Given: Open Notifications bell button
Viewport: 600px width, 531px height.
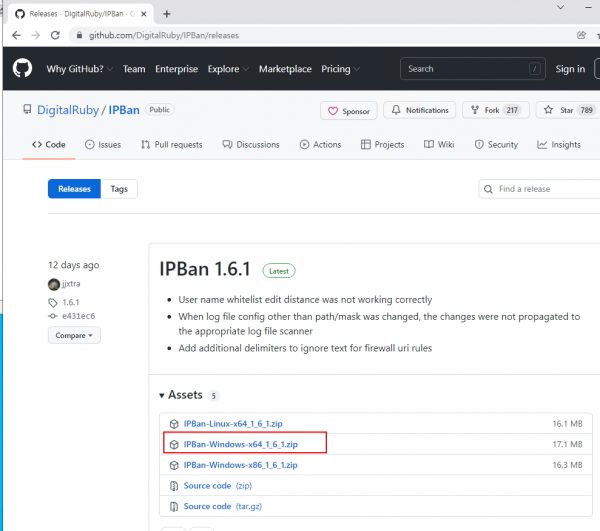Looking at the screenshot, I should point(419,110).
